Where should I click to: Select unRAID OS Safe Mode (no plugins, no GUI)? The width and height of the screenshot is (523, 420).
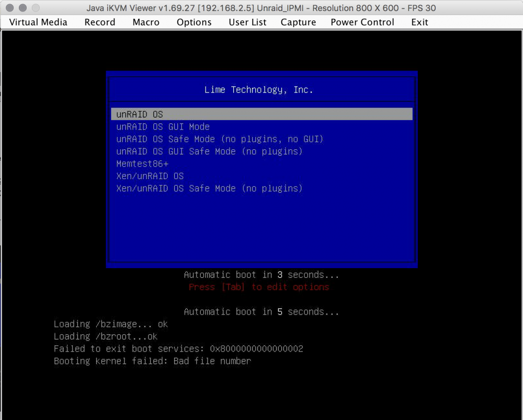[220, 139]
